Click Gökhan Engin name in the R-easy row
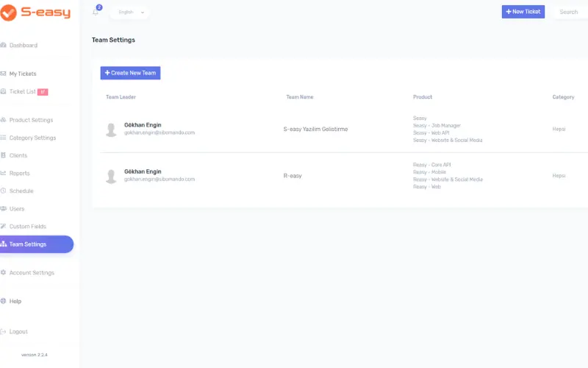This screenshot has height=368, width=588. click(x=143, y=171)
